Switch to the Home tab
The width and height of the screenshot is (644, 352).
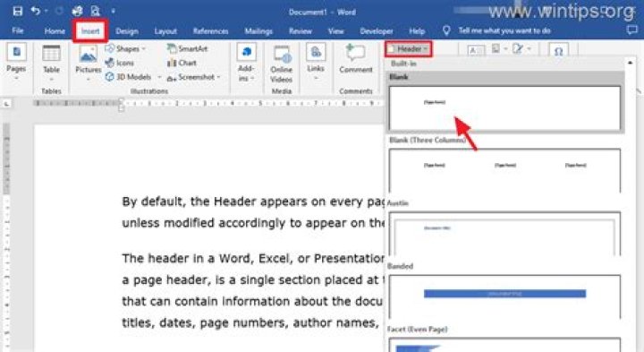pos(55,30)
